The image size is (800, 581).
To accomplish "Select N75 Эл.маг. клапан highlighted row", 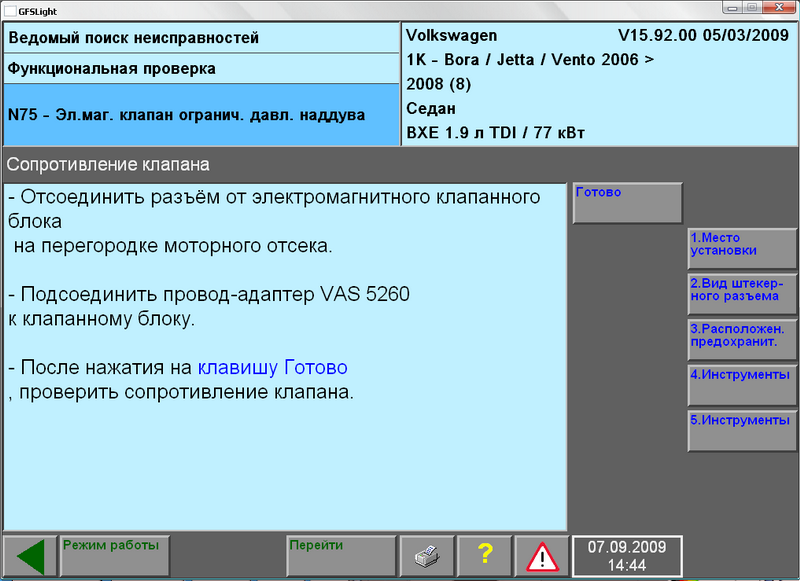I will click(x=202, y=115).
